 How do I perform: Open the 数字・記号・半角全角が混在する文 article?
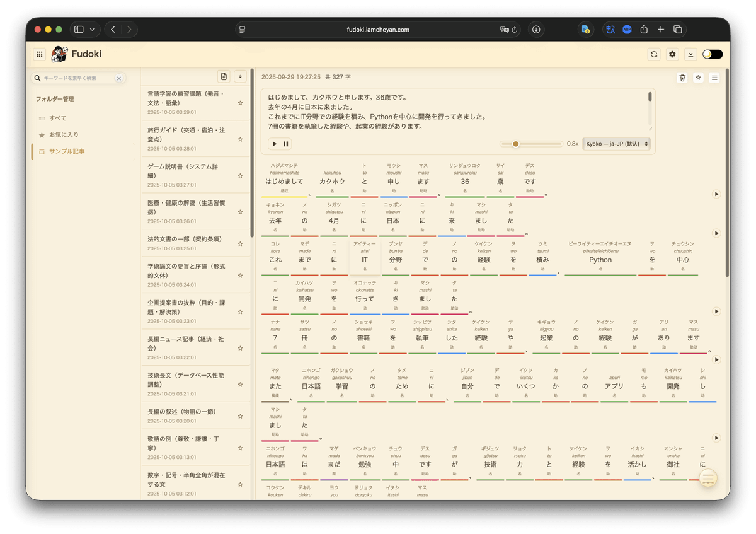[195, 483]
